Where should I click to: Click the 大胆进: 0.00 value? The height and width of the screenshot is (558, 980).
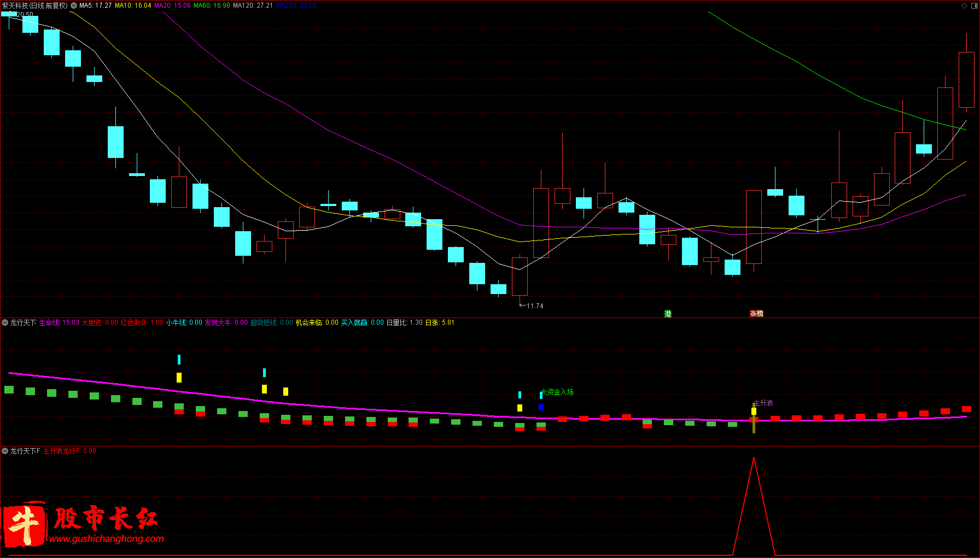click(100, 322)
